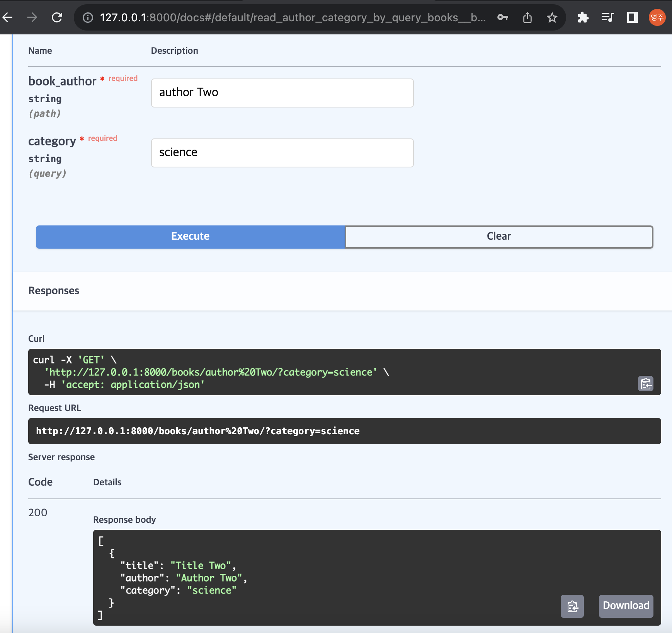The width and height of the screenshot is (672, 633).
Task: Open the media controls icon
Action: coord(607,17)
